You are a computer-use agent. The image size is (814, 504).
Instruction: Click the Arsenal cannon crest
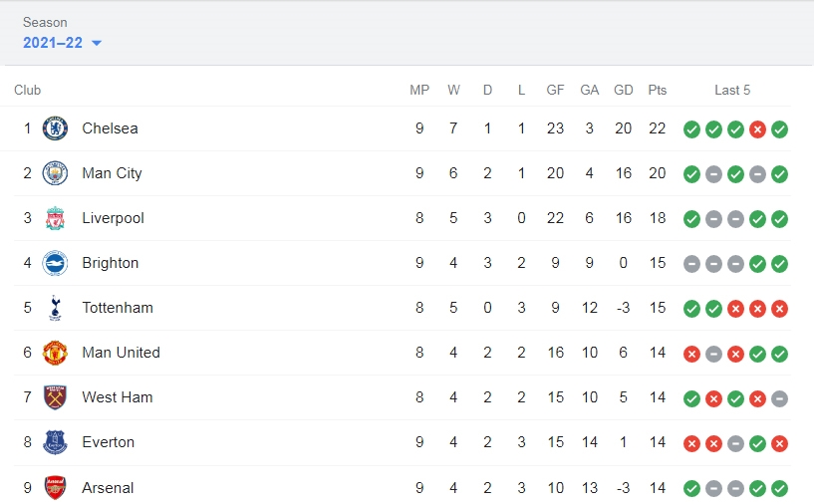[55, 487]
